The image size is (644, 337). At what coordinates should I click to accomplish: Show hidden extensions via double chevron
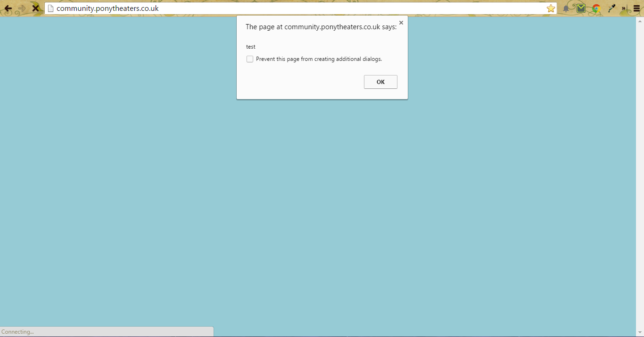pos(624,8)
